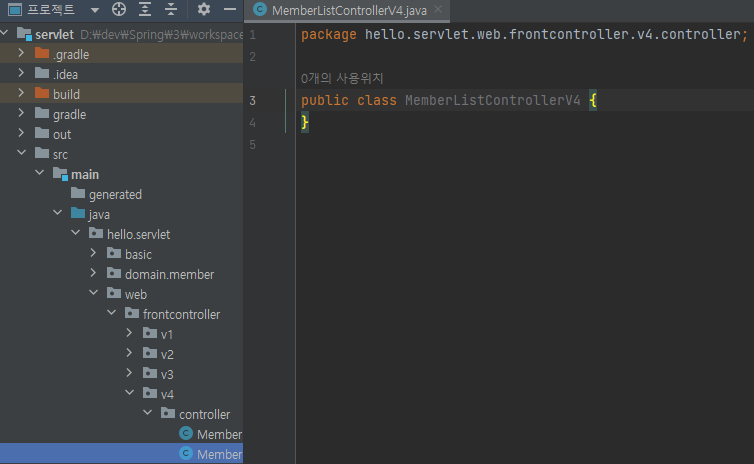This screenshot has height=464, width=754.
Task: Click the class name MemberListControllerV4 in code
Action: (492, 100)
